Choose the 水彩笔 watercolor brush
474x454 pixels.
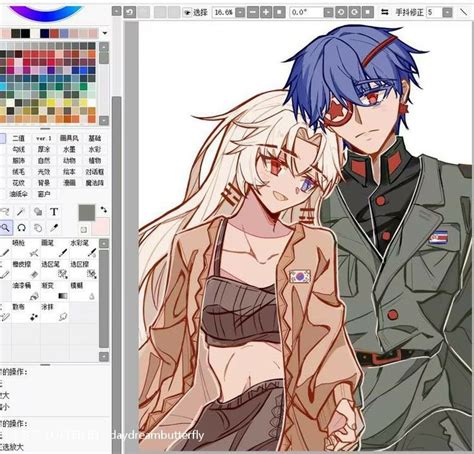point(83,248)
